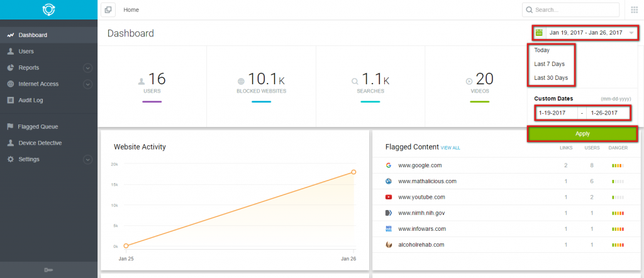Click the Device Detective person icon
Image resolution: width=644 pixels, height=278 pixels.
[11, 143]
